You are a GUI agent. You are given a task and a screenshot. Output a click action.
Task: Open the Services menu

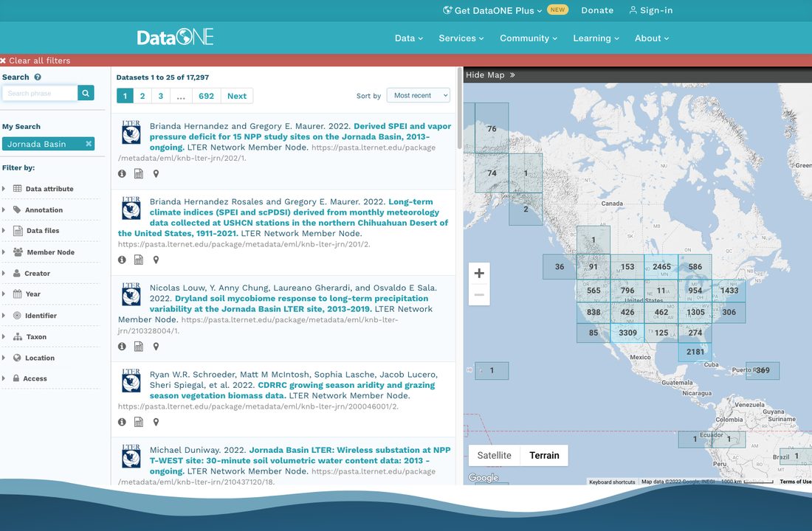[x=461, y=38]
